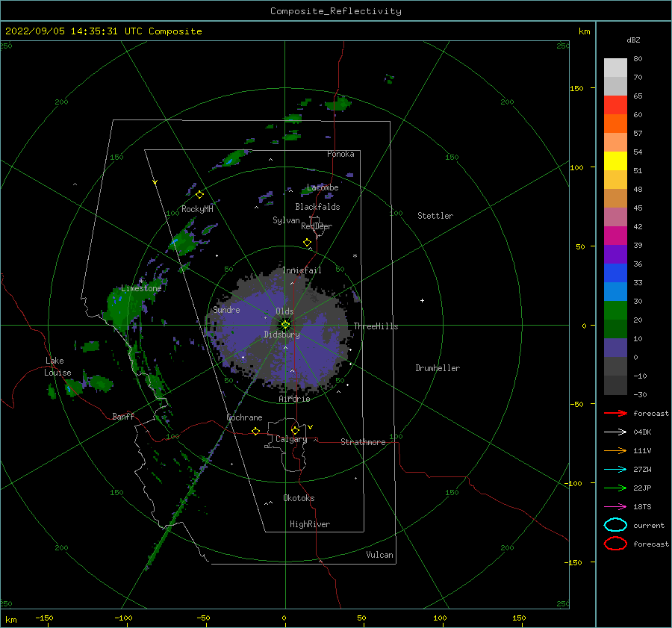The width and height of the screenshot is (672, 628).
Task: Click the Lacombe town label
Action: (x=323, y=187)
